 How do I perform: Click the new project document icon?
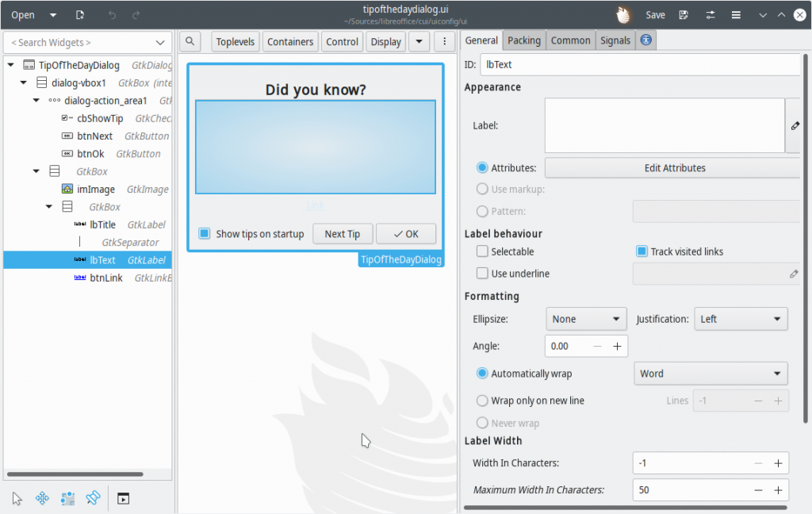(80, 15)
